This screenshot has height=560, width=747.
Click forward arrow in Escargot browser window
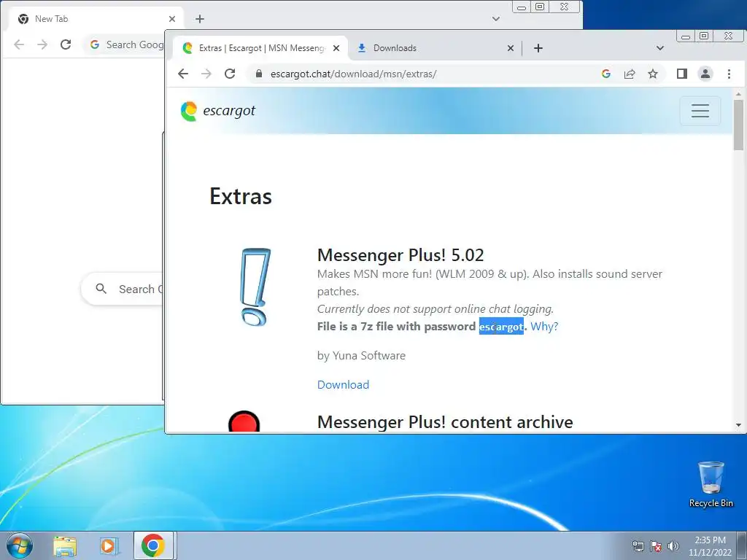(x=206, y=74)
